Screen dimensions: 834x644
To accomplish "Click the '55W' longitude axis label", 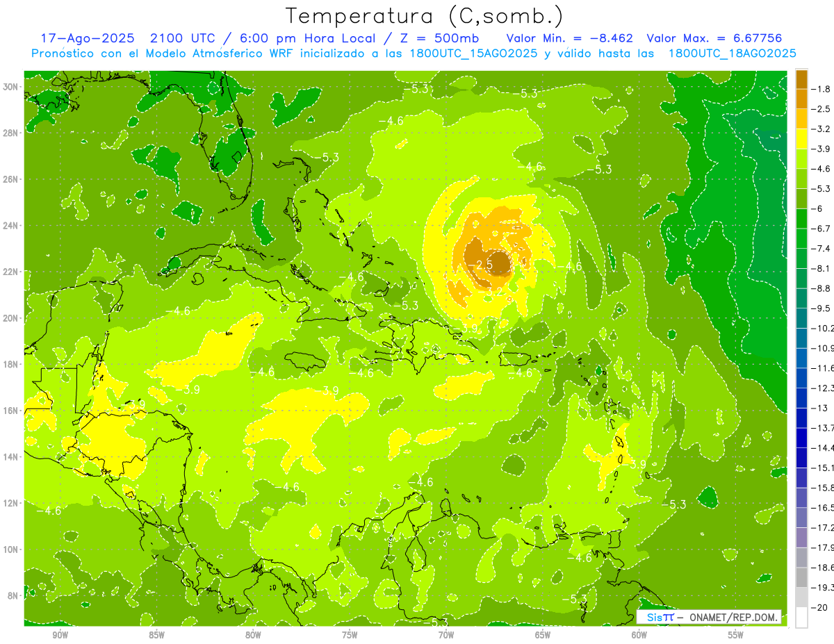I will click(736, 636).
